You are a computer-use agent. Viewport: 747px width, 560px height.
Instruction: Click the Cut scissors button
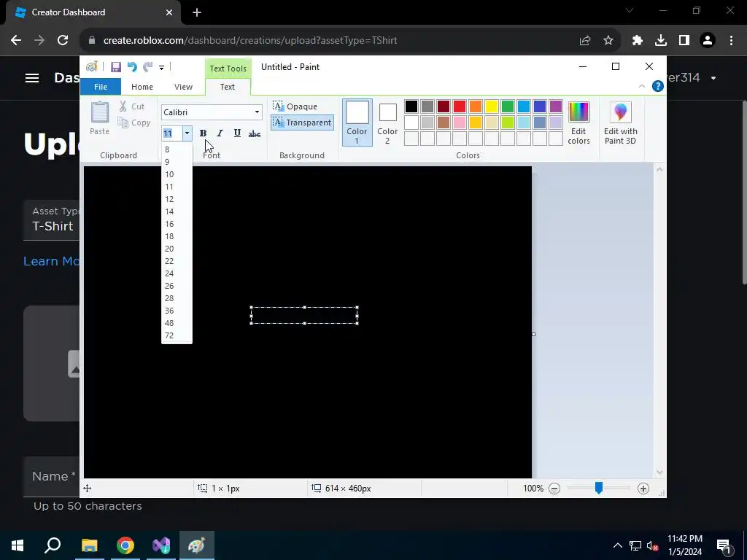132,106
